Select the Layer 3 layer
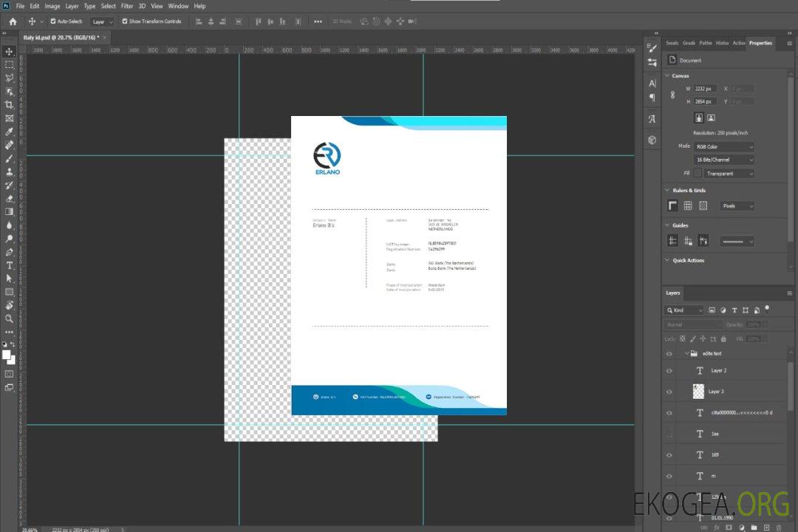This screenshot has height=532, width=798. tap(717, 392)
